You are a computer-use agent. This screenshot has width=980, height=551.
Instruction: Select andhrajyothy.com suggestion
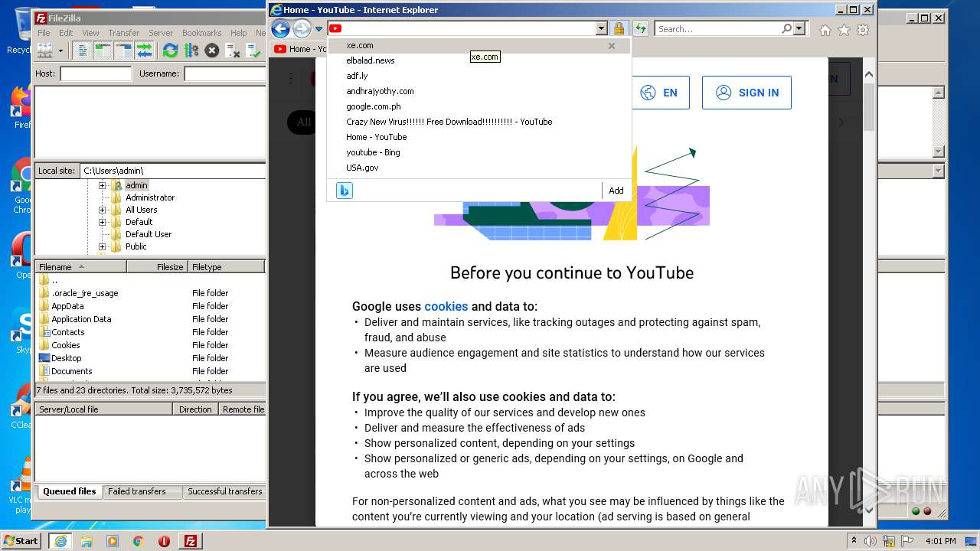point(479,91)
